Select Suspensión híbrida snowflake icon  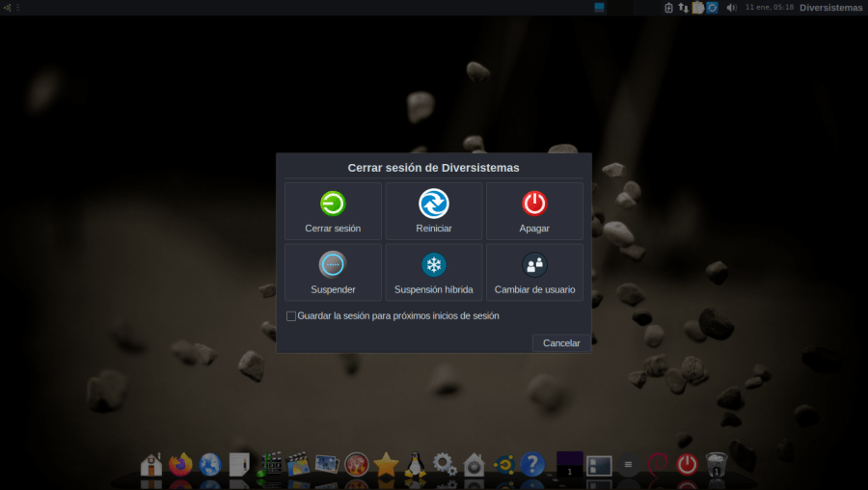coord(434,264)
